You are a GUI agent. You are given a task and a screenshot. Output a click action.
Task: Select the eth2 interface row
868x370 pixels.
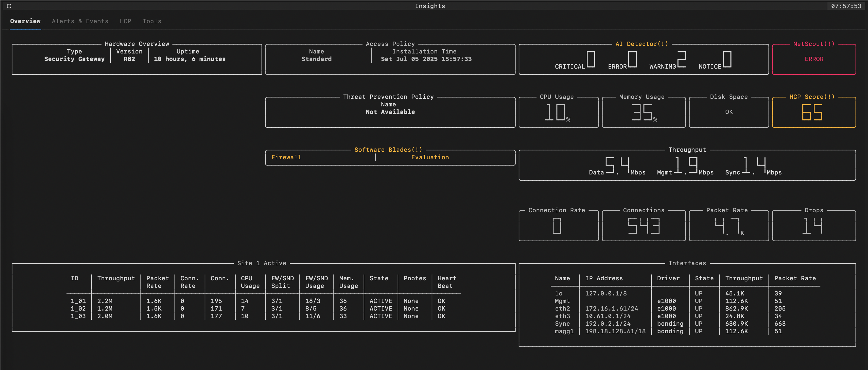coord(562,308)
